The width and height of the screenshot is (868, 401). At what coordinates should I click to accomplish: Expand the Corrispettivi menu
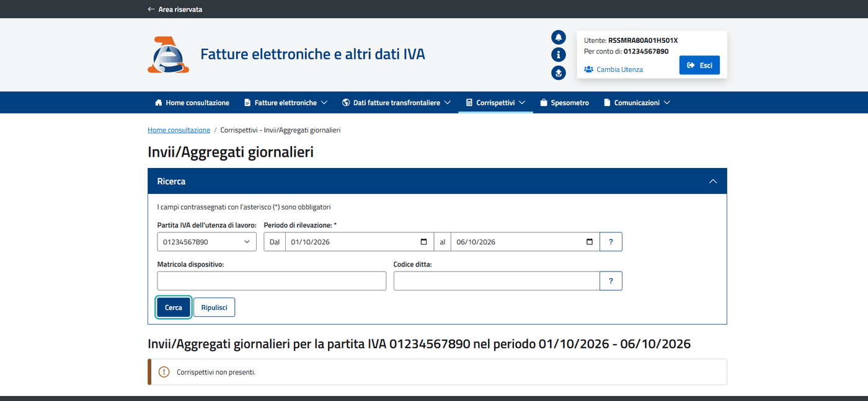click(x=496, y=103)
